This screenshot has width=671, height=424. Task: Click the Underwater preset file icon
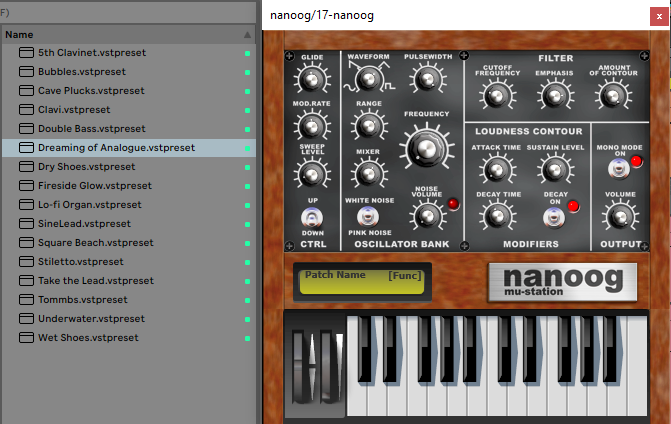pyautogui.click(x=26, y=319)
